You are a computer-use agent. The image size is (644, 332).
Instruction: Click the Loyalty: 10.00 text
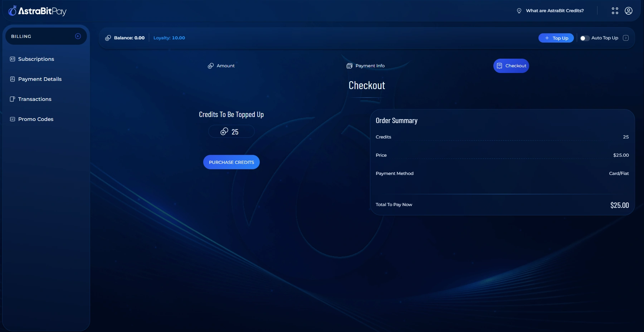[169, 38]
